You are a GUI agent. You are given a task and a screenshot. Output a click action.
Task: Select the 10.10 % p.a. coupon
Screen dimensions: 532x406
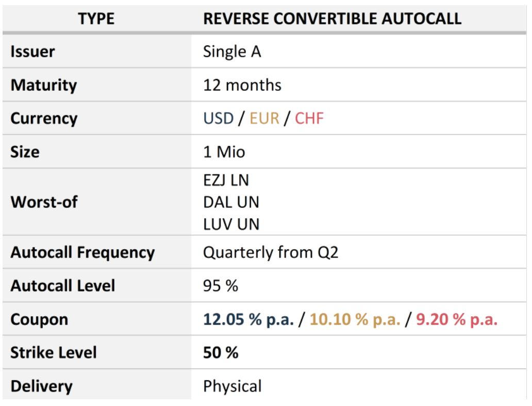[355, 319]
